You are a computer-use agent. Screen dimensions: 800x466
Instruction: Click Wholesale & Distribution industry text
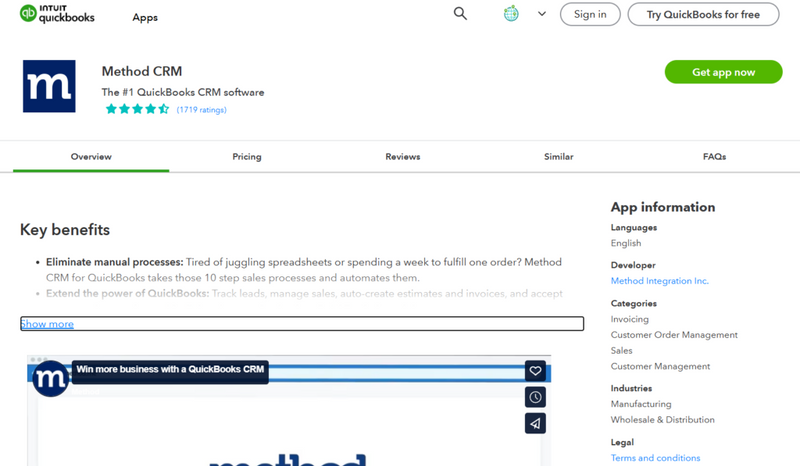pos(663,420)
